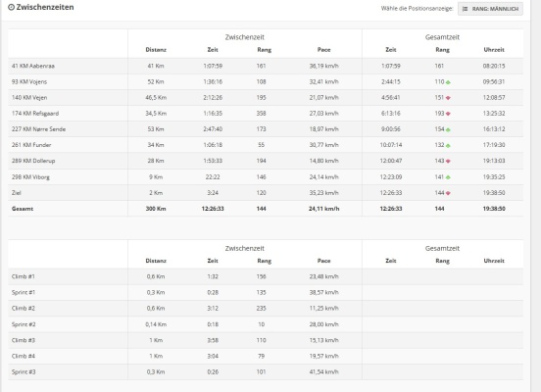Click green up arrow in 93 KM Vojens row
Viewport: 541px width, 392px height.
(448, 82)
